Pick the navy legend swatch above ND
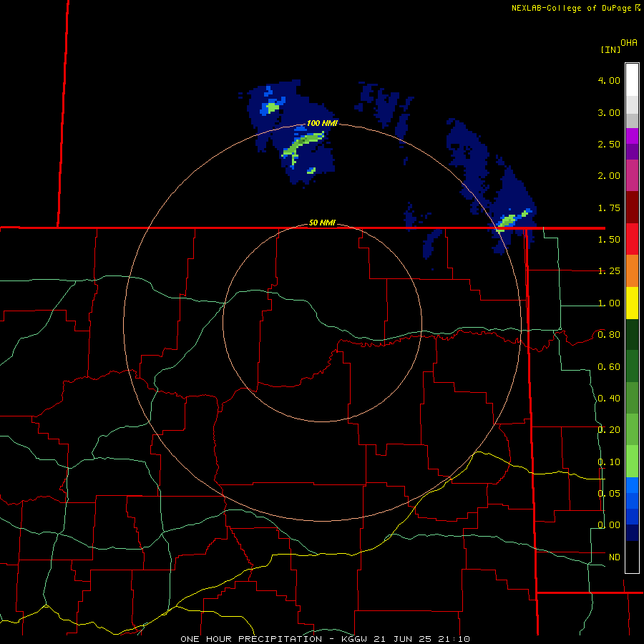This screenshot has width=644, height=644. coord(632,532)
